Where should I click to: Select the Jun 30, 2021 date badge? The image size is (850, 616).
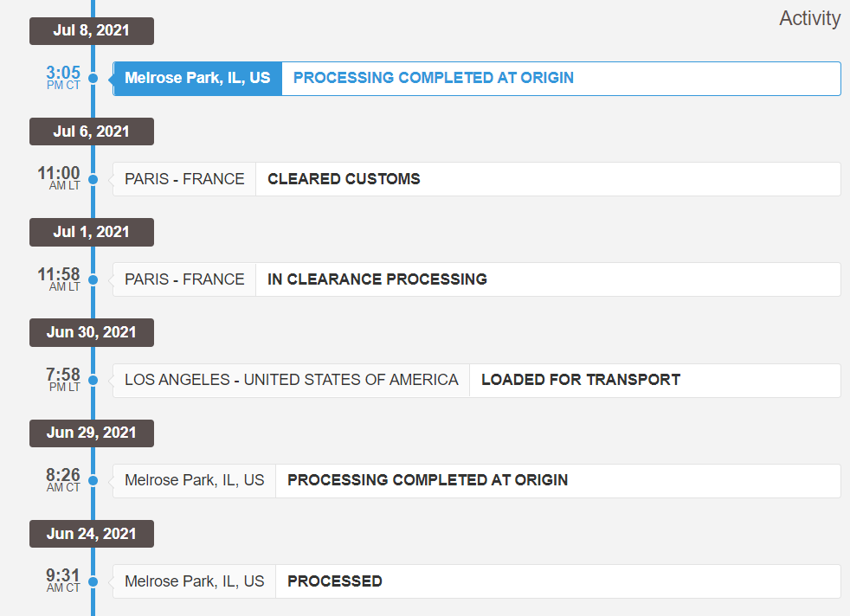pyautogui.click(x=92, y=332)
